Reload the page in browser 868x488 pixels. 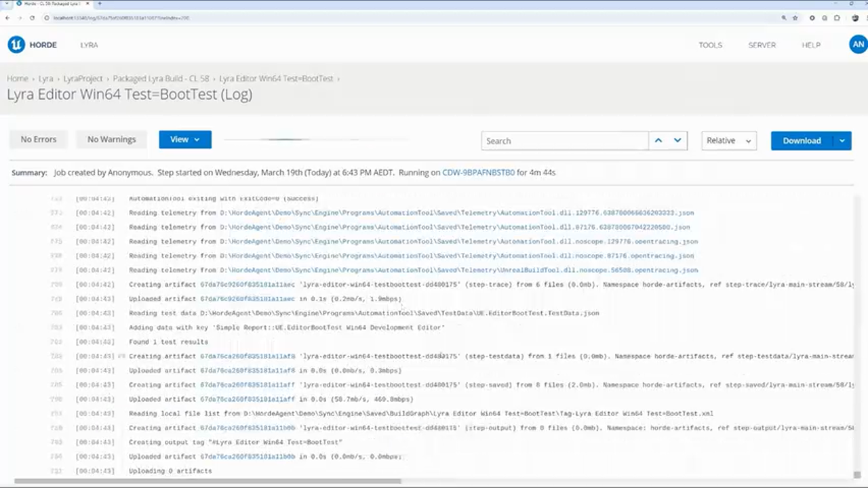coord(33,18)
